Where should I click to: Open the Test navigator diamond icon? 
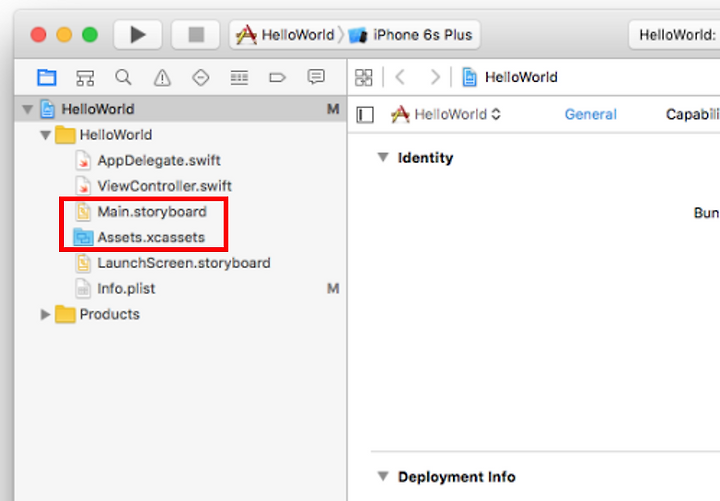coord(201,77)
